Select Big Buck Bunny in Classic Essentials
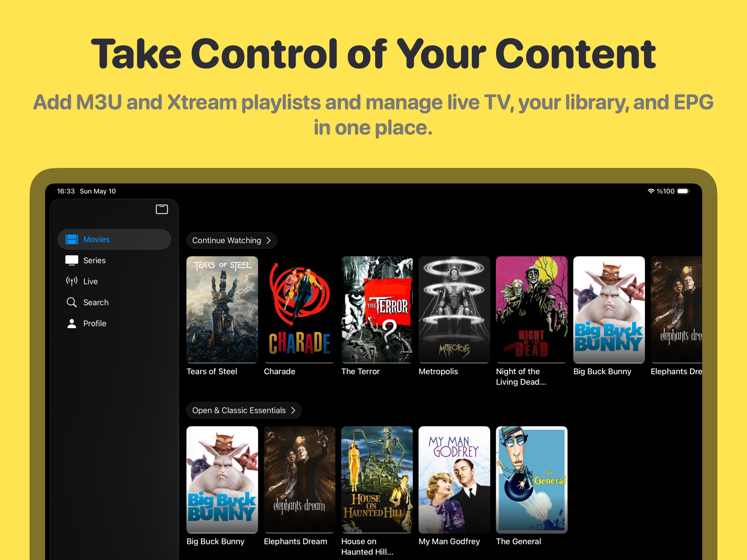This screenshot has height=560, width=747. [222, 480]
